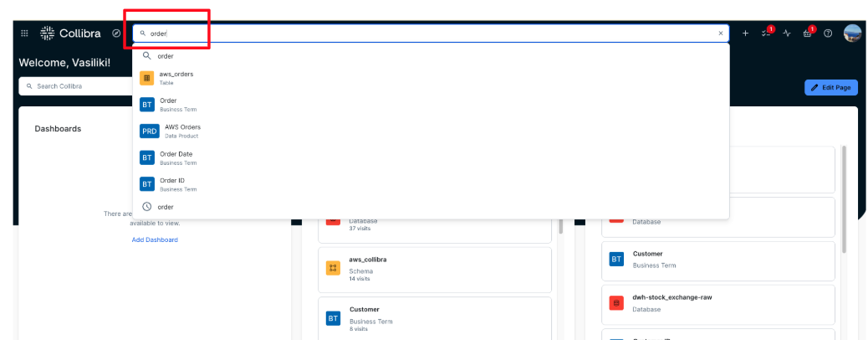This screenshot has height=340, width=868.
Task: Click the BT icon beside Order ID
Action: click(x=146, y=185)
